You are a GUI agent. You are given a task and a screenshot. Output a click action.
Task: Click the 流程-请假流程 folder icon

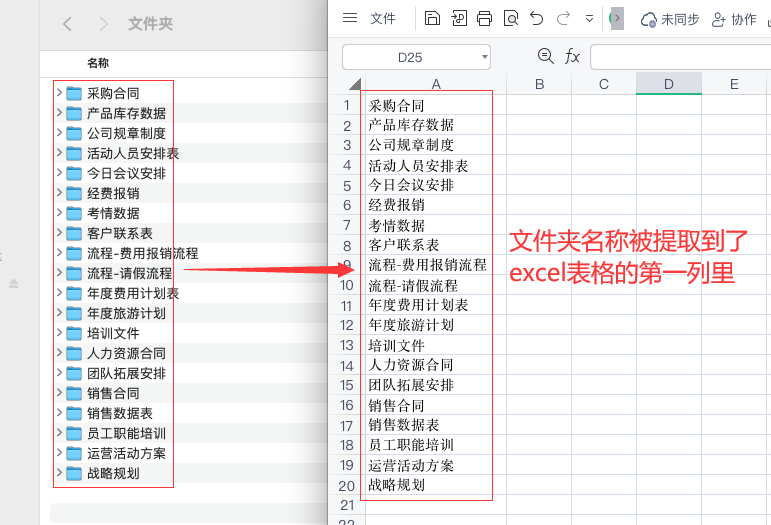[74, 273]
